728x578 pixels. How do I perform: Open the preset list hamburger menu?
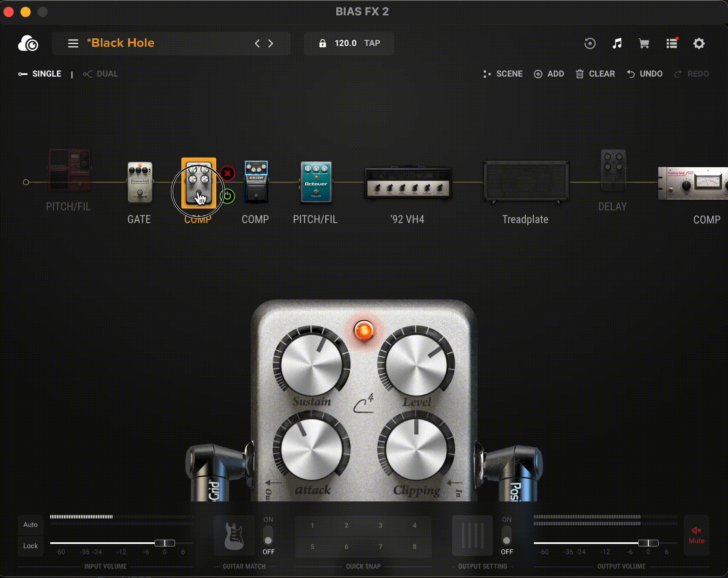pos(73,43)
